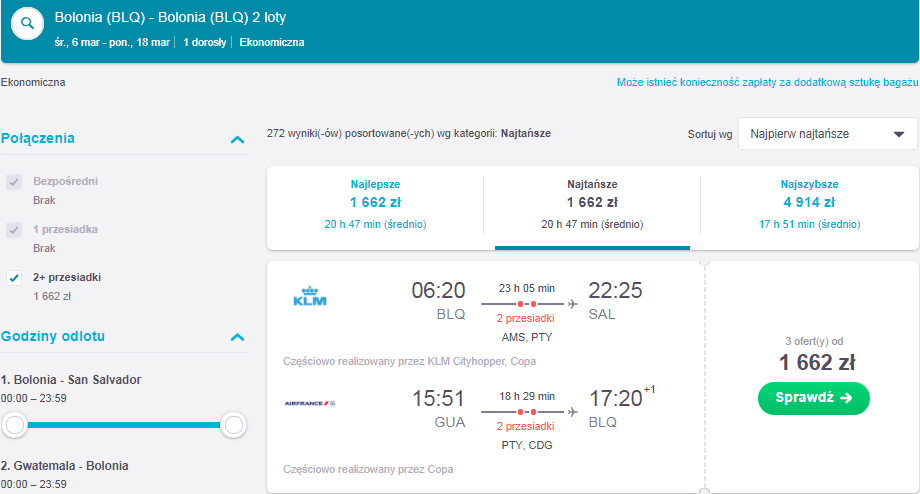Open the Najpierw najtańsze sort dropdown
This screenshot has width=920, height=494.
[827, 134]
